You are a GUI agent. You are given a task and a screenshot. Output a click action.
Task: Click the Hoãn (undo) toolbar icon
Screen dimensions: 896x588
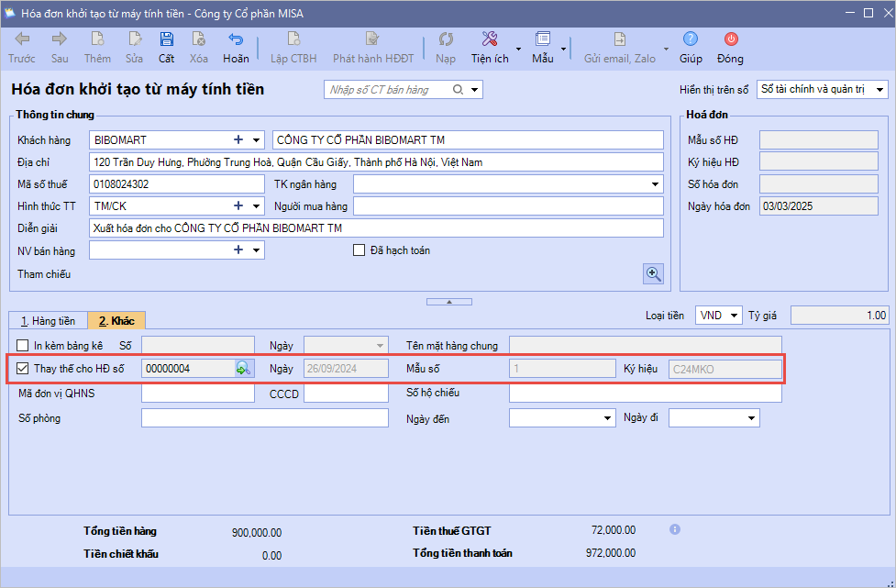click(x=236, y=39)
